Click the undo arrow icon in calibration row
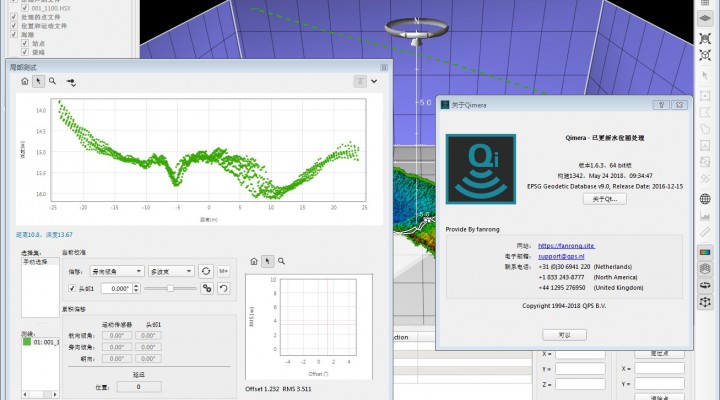The image size is (720, 400). point(225,288)
